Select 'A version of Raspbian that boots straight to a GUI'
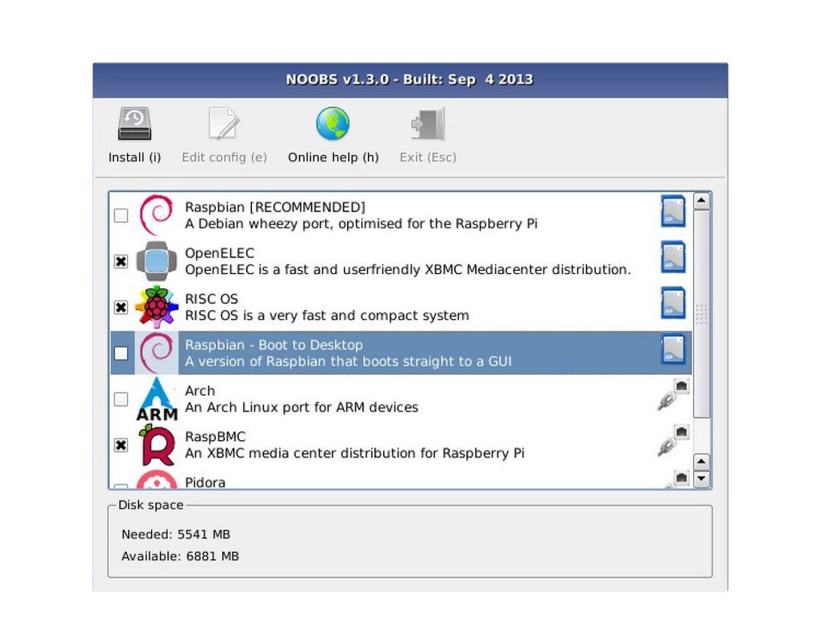This screenshot has height=644, width=822. click(x=348, y=362)
